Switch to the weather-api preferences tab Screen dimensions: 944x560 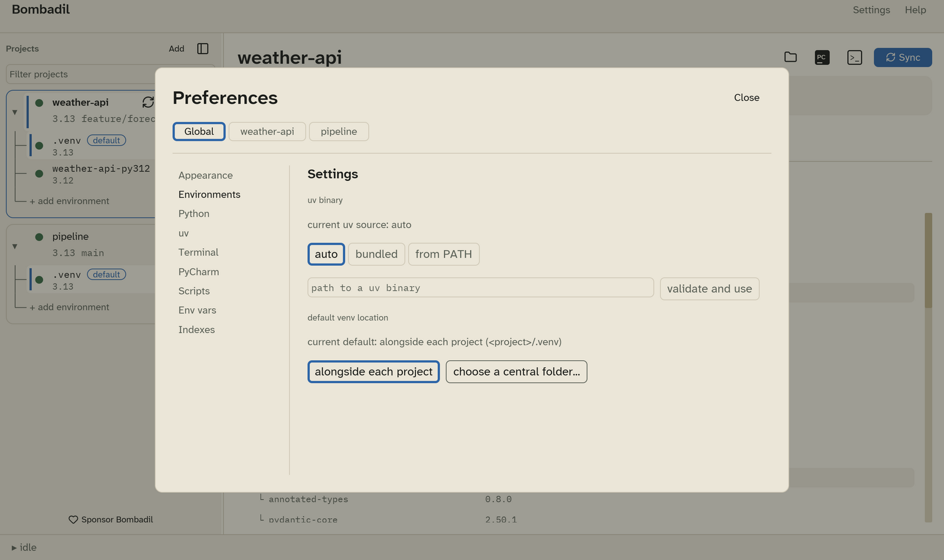pyautogui.click(x=267, y=131)
